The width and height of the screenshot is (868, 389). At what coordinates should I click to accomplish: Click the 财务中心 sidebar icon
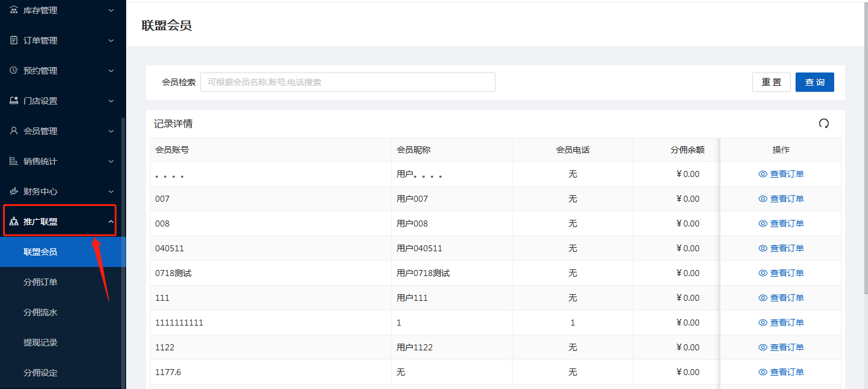(14, 191)
